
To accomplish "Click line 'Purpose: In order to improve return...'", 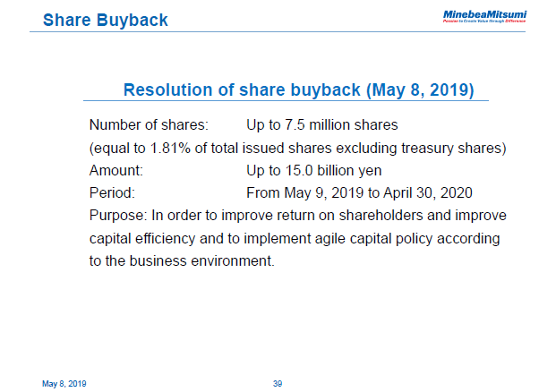I will [x=298, y=216].
